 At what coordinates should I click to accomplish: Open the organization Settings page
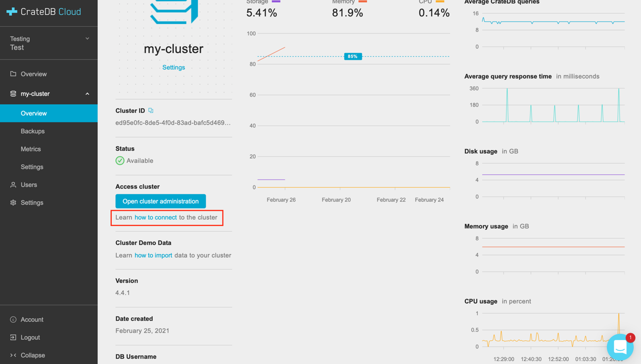(32, 203)
